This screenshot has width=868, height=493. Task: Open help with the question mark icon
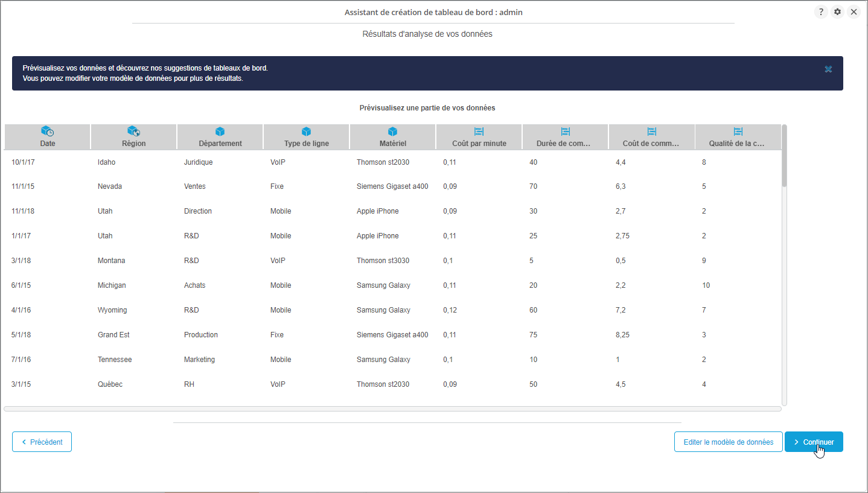point(821,12)
